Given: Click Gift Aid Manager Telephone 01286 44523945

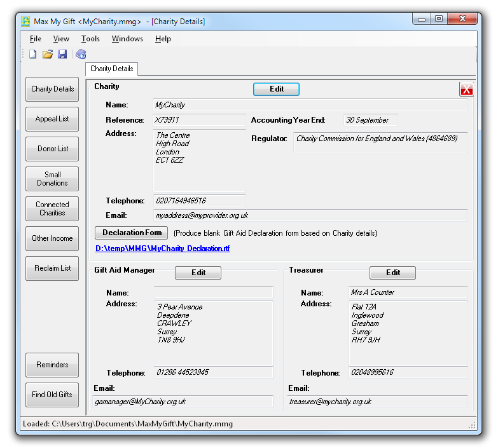Looking at the screenshot, I should [214, 372].
